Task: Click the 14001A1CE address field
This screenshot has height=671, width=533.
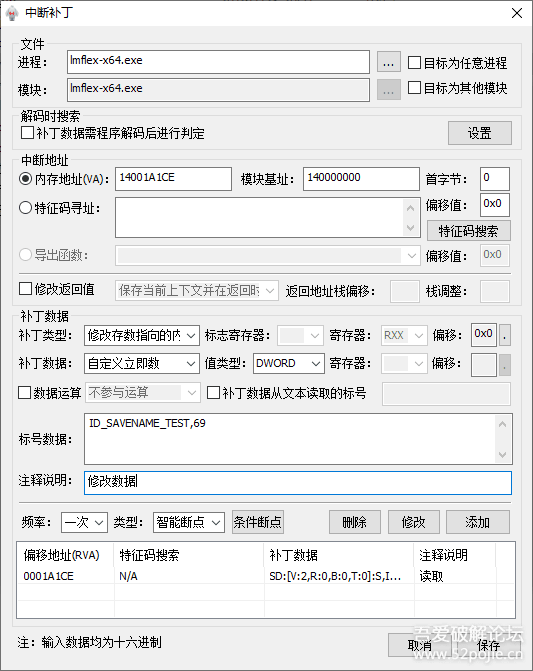Action: pyautogui.click(x=173, y=178)
